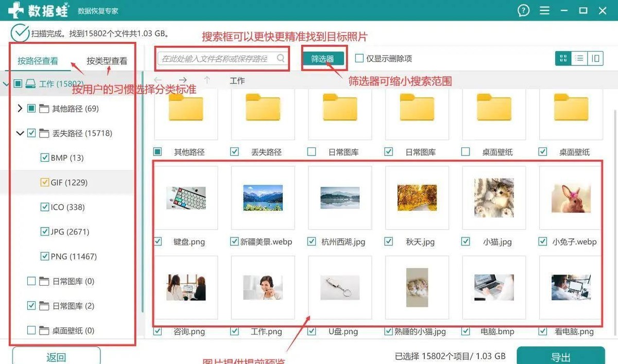Click the 数据蛙 logo icon

[x=16, y=10]
